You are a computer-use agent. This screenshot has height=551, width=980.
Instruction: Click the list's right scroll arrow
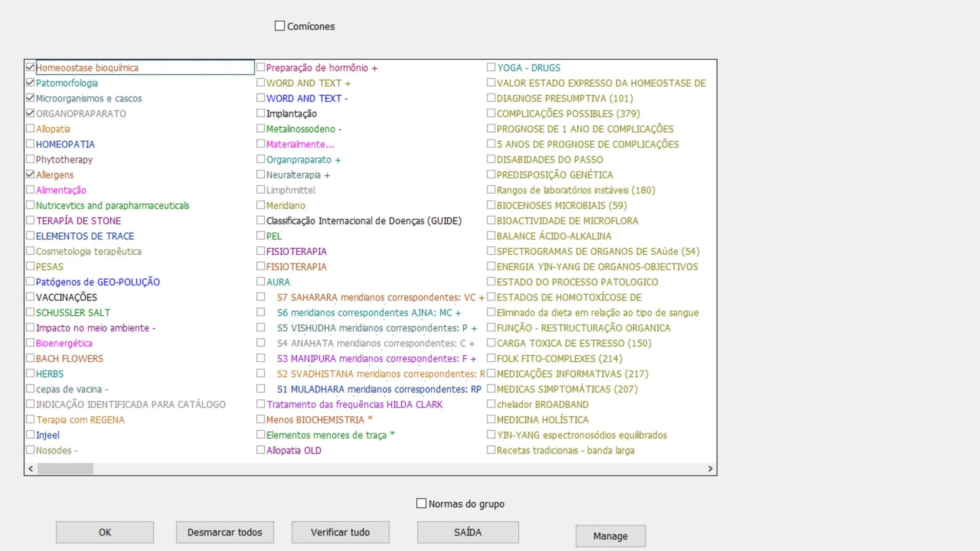pyautogui.click(x=710, y=468)
